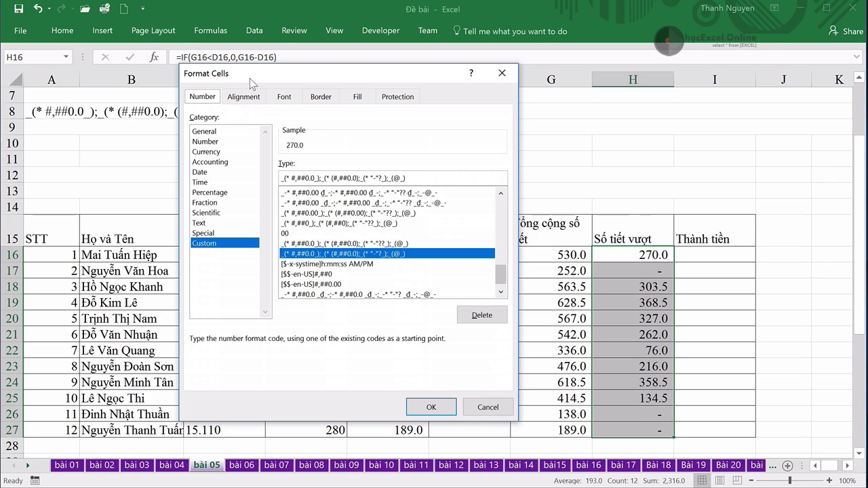Viewport: 868px width, 488px height.
Task: Enable Page Break Preview view
Action: (736, 480)
